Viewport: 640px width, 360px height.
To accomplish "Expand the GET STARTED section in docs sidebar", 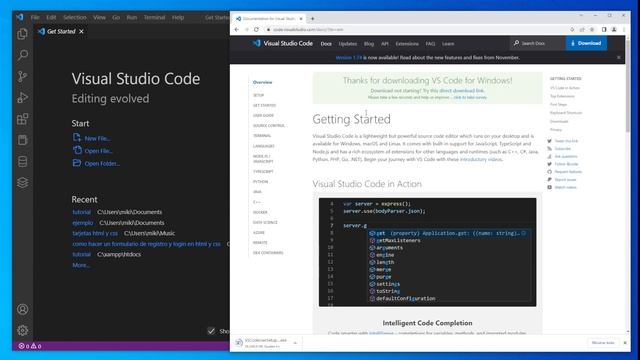I will coord(264,105).
